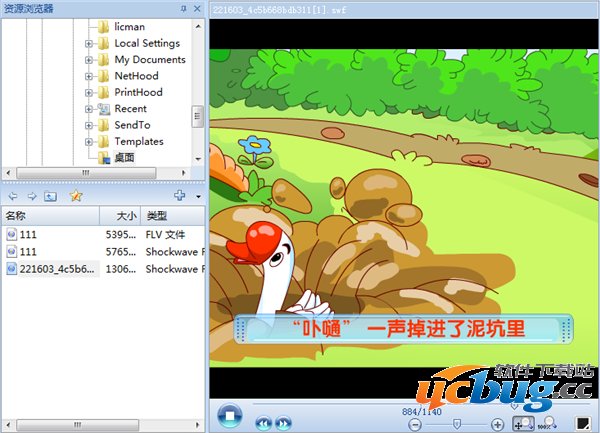
Task: Open dropdown arrow beside blue plus icon
Action: [x=198, y=197]
